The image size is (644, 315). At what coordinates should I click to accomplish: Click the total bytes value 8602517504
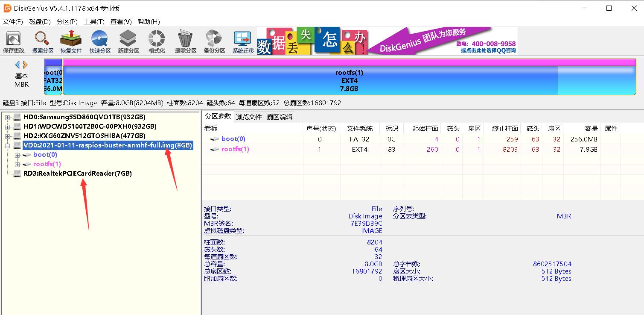552,264
